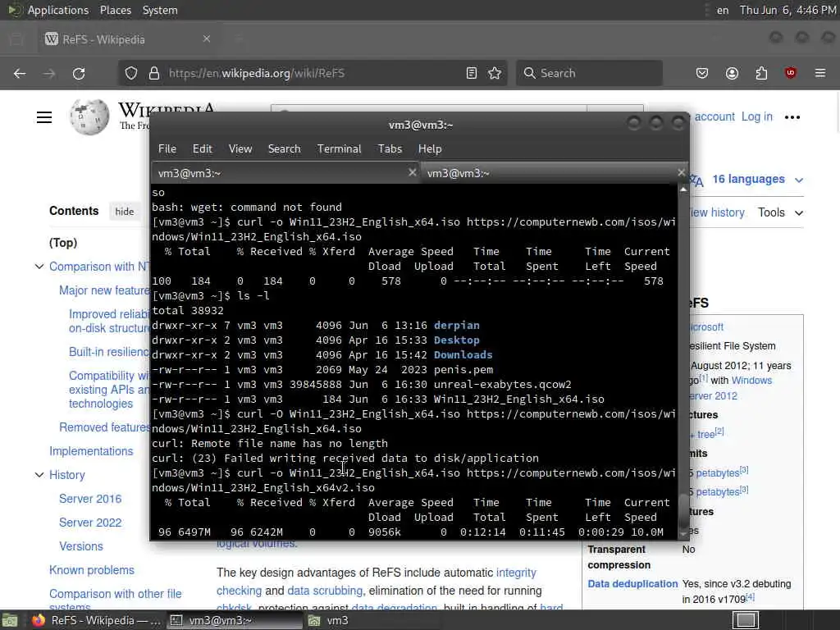Toggle reader view icon in address bar
Viewport: 840px width, 630px height.
472,73
